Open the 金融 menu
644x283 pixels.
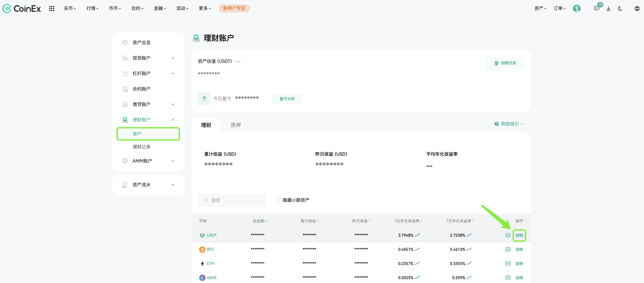click(160, 9)
